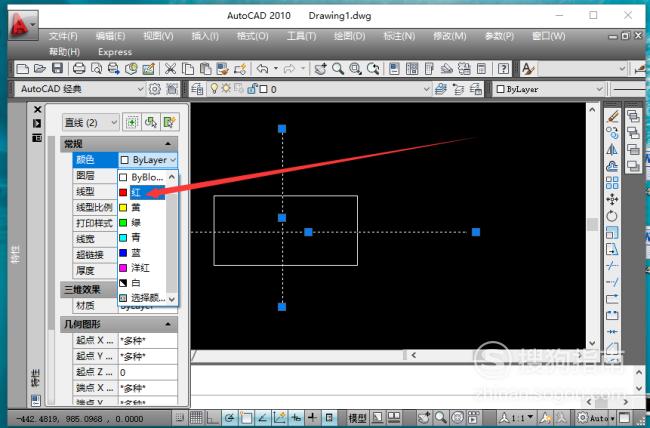Image resolution: width=650 pixels, height=428 pixels.
Task: Click the Help question mark icon
Action: [503, 68]
